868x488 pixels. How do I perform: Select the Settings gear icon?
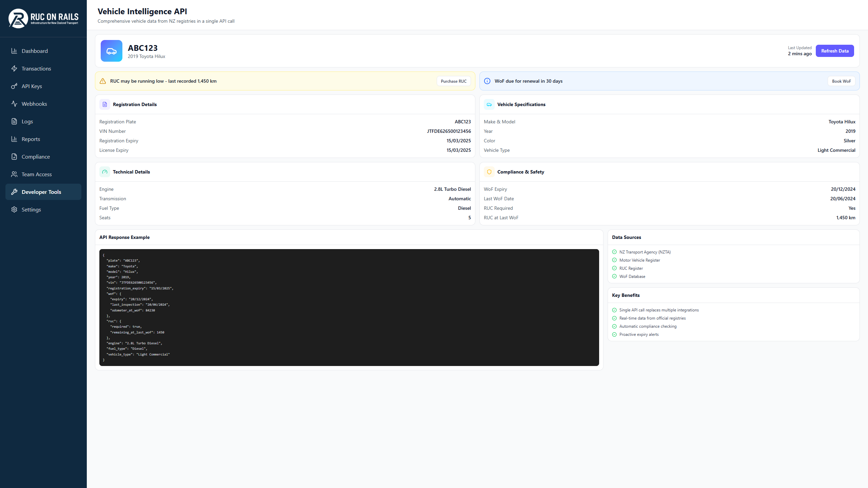click(14, 209)
